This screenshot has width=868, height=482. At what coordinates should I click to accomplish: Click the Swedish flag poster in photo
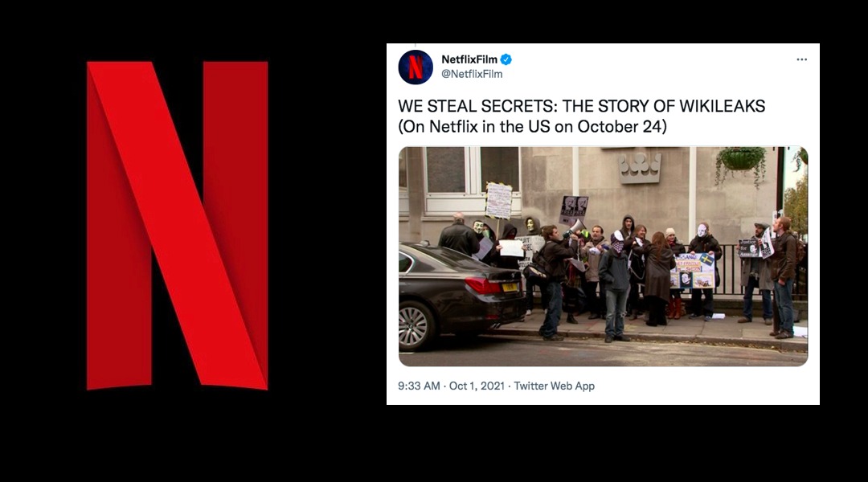pyautogui.click(x=693, y=271)
